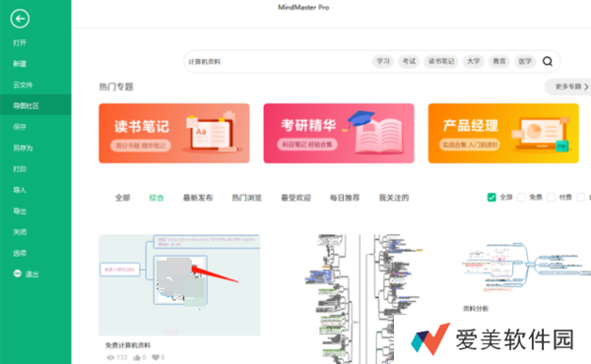This screenshot has width=591, height=364.
Task: Switch to the 全部 tab
Action: pos(122,198)
